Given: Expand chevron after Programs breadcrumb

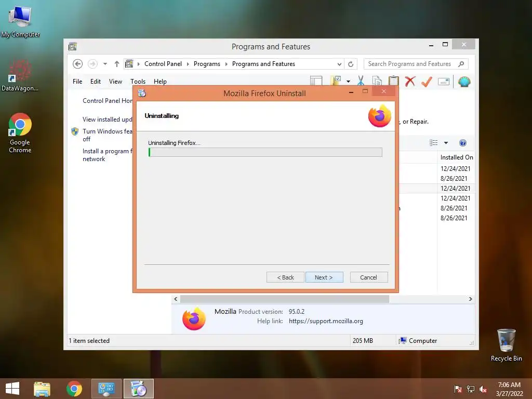Looking at the screenshot, I should [x=227, y=64].
